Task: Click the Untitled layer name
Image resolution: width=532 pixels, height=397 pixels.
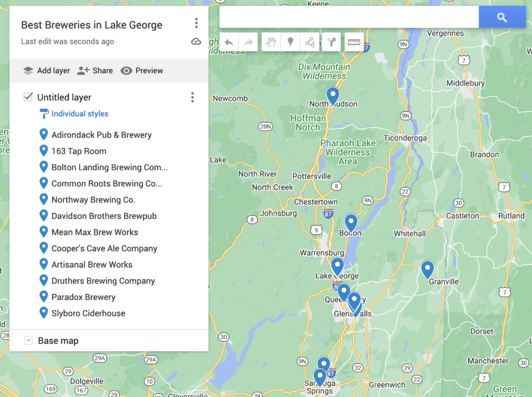Action: click(64, 97)
